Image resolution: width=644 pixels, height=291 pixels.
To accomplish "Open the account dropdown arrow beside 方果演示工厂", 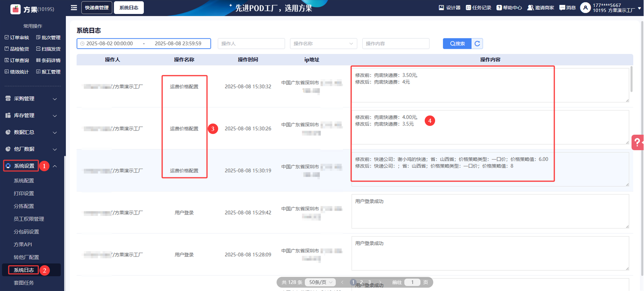I will pyautogui.click(x=639, y=8).
